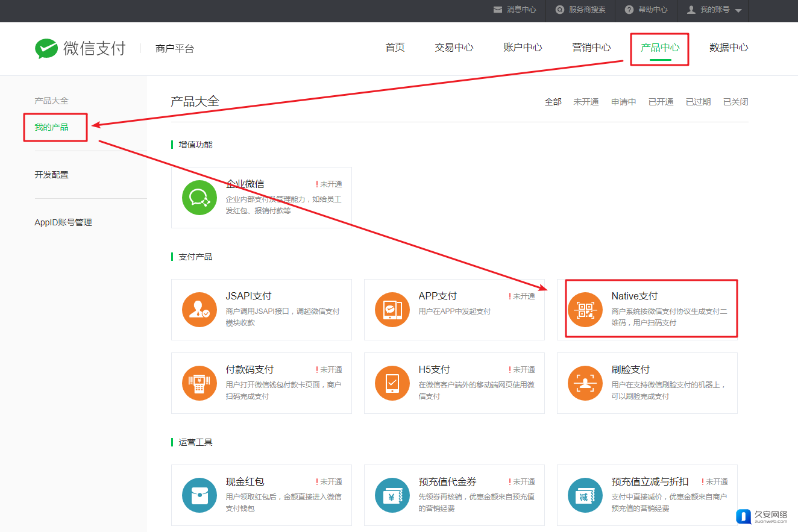Select 开发配置 in the sidebar
The height and width of the screenshot is (532, 798).
51,175
